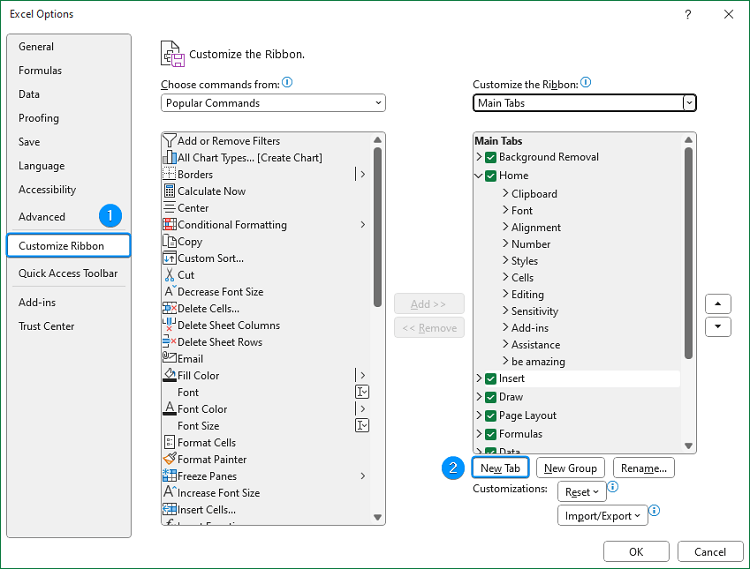Click the Rename button
The image size is (750, 569).
[644, 468]
